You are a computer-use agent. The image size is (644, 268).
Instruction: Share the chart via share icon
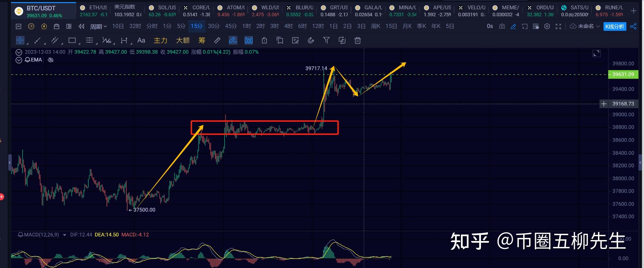[633, 26]
